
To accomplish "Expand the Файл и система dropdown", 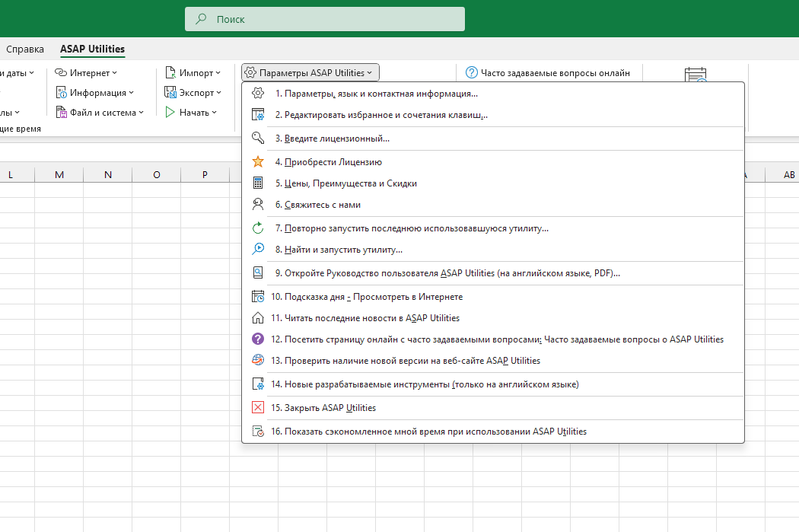I will pyautogui.click(x=100, y=113).
